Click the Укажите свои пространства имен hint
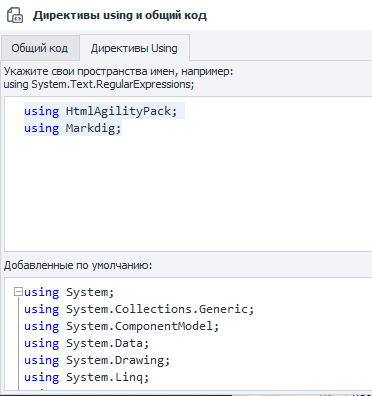The image size is (372, 396). pos(118,71)
